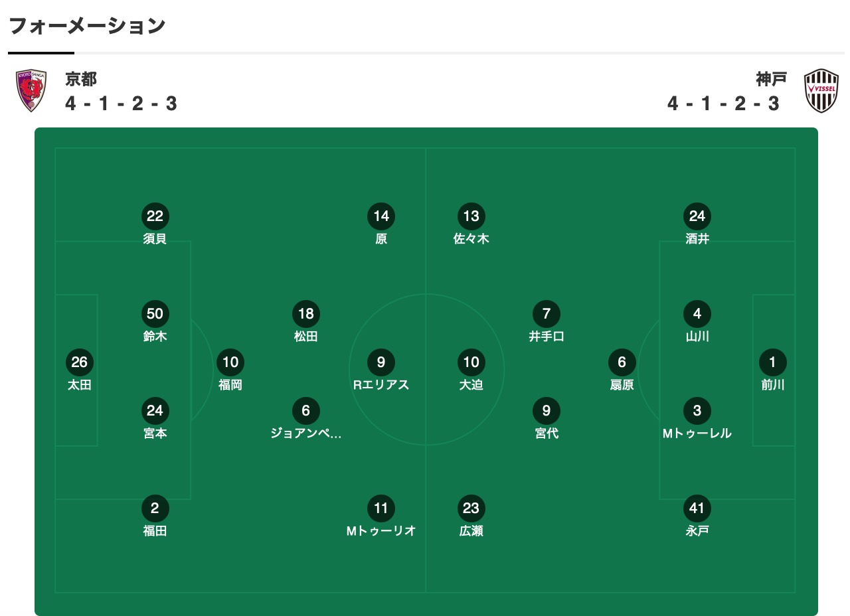This screenshot has width=850, height=616.
Task: Open player 11 Mトゥーリオ marker
Action: [x=381, y=509]
